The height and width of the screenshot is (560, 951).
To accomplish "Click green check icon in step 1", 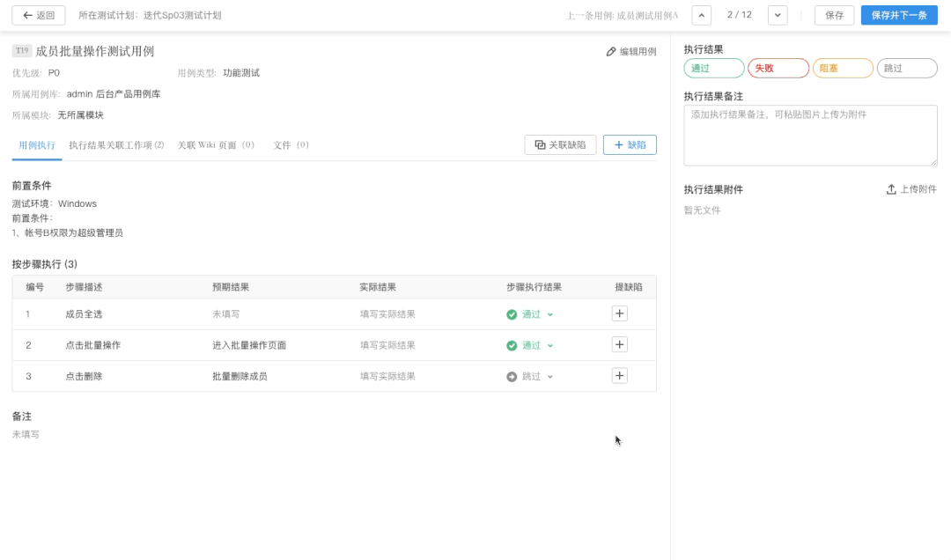I will (512, 314).
